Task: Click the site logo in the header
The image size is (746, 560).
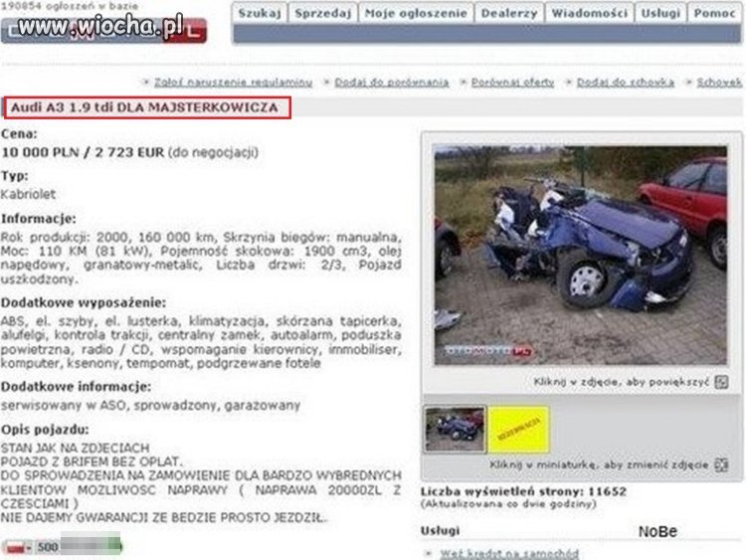Action: tap(103, 29)
